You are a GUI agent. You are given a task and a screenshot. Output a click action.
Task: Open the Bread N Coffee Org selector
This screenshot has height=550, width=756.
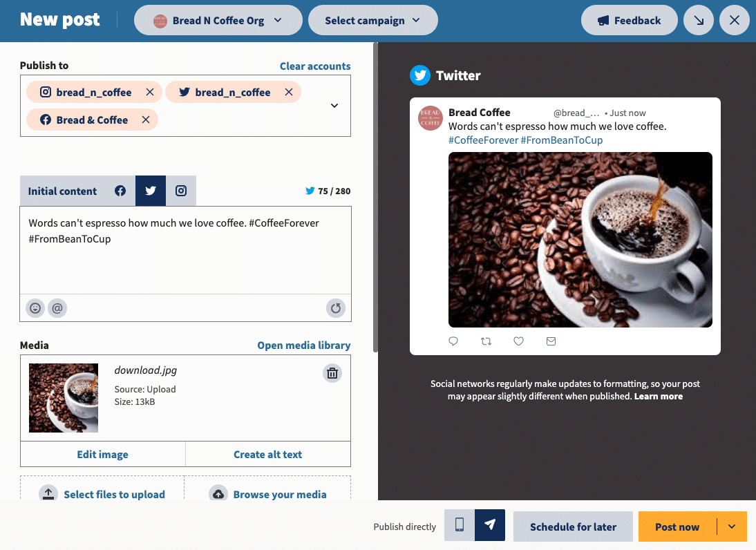pos(218,20)
